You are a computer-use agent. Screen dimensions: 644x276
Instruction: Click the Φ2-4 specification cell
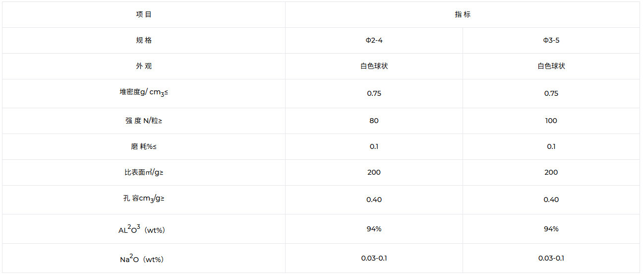click(374, 40)
